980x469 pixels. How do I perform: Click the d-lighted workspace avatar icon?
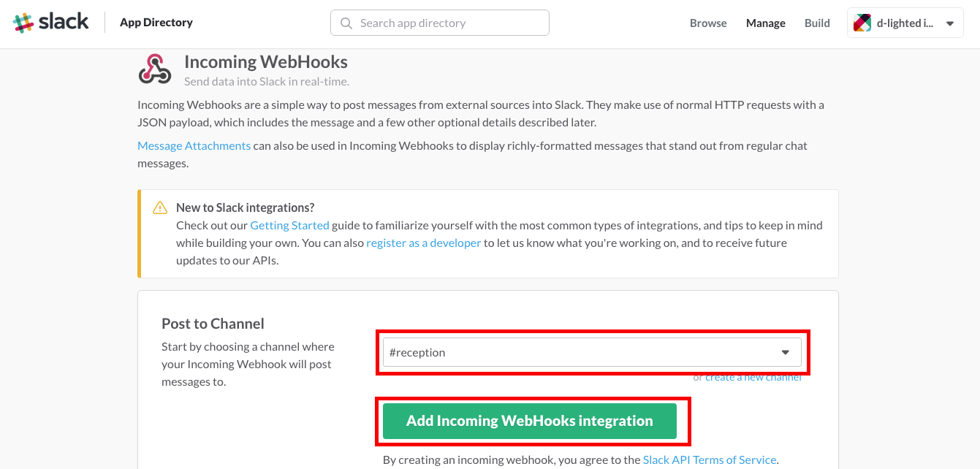pyautogui.click(x=862, y=23)
